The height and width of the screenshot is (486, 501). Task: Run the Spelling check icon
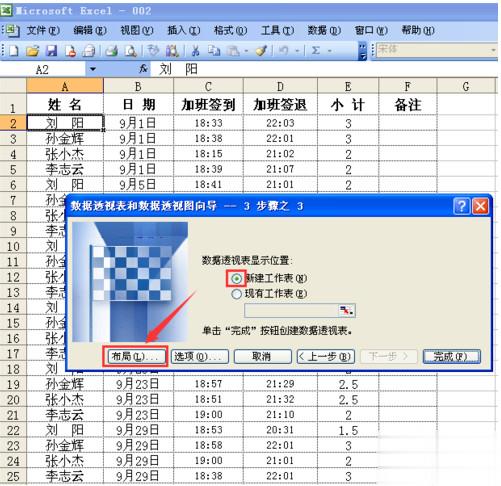tap(154, 51)
